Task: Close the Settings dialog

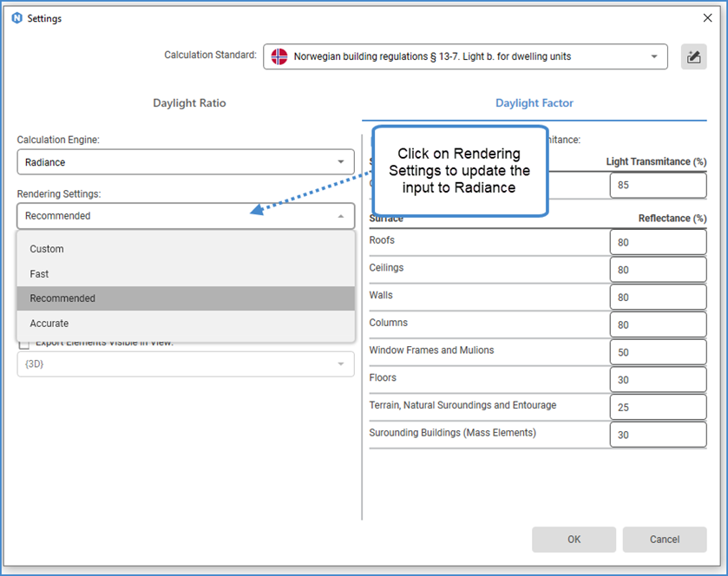Action: 707,17
